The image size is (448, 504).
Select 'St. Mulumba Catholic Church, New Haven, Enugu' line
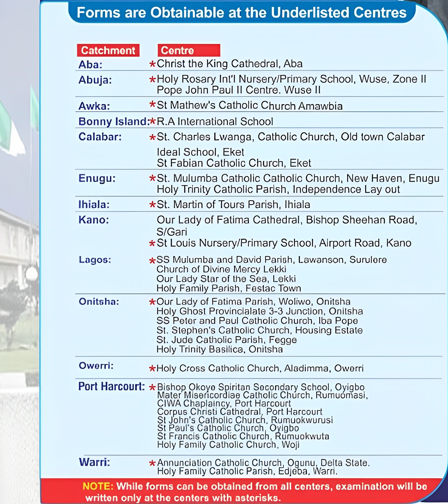[298, 178]
